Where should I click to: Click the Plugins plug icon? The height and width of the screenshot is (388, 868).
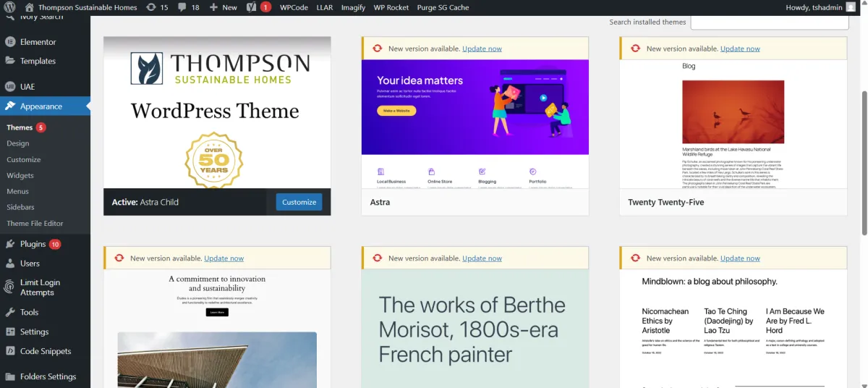(10, 244)
